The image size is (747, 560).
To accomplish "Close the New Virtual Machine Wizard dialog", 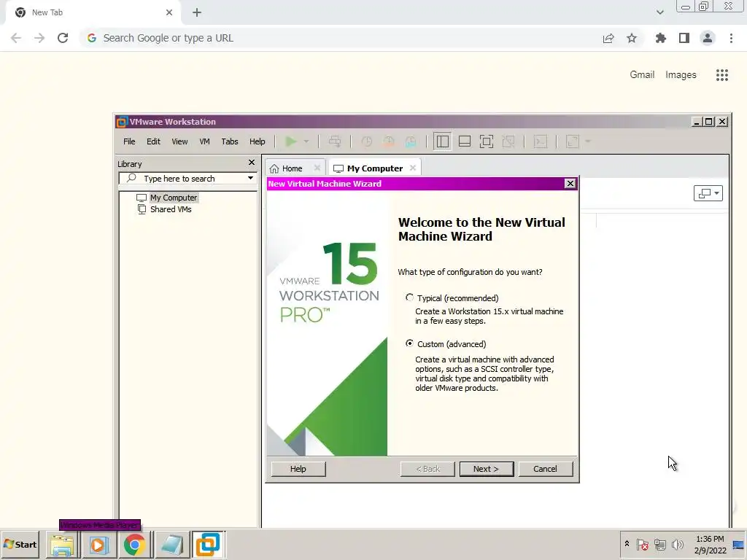I will click(570, 184).
